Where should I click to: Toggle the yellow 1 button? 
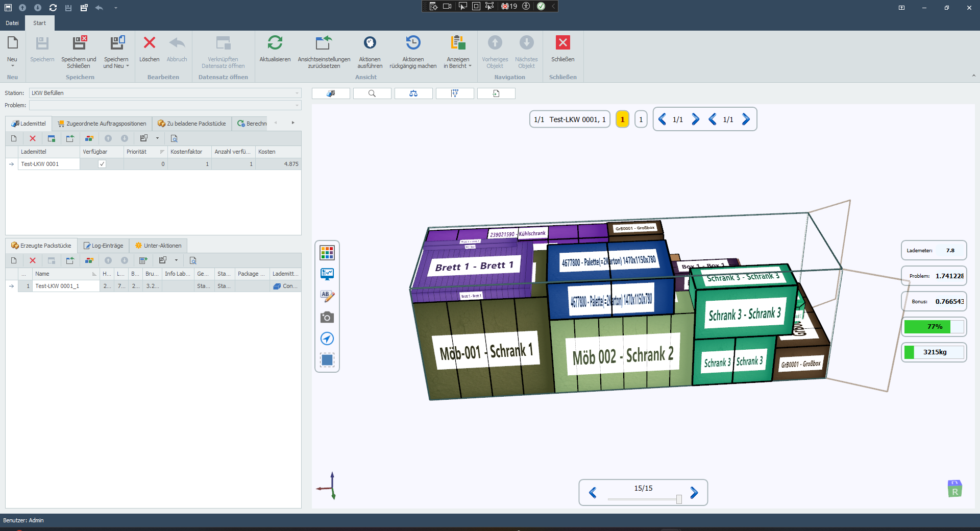coord(622,119)
